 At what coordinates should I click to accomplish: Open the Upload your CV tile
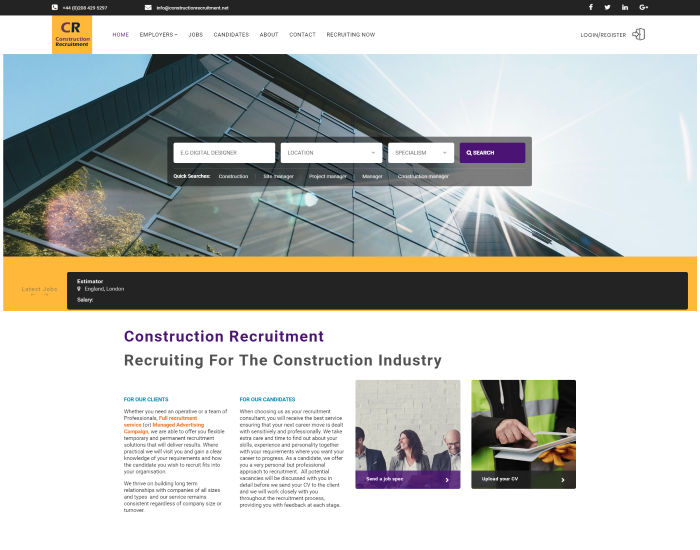tap(523, 479)
